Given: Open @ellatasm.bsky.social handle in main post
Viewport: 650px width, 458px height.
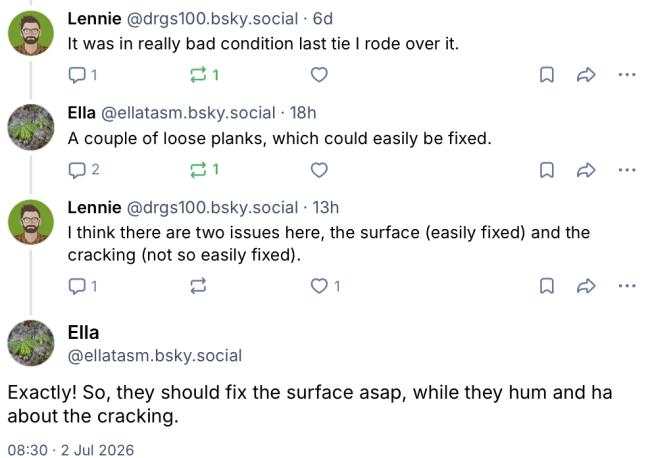Looking at the screenshot, I should 155,356.
